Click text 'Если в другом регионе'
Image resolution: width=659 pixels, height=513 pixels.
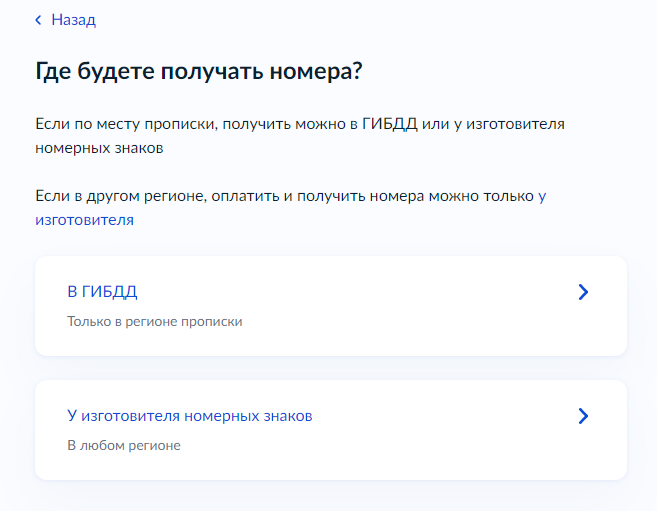[x=119, y=196]
